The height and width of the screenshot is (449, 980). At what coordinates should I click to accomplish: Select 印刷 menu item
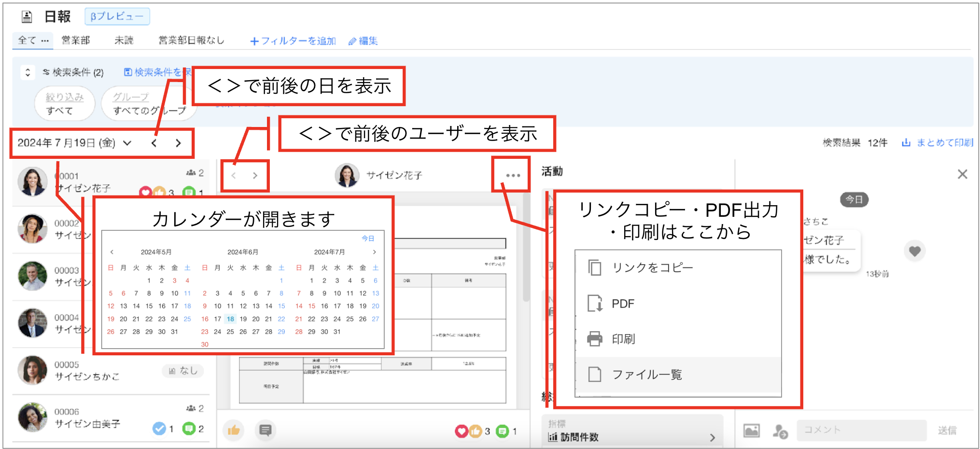pos(678,339)
